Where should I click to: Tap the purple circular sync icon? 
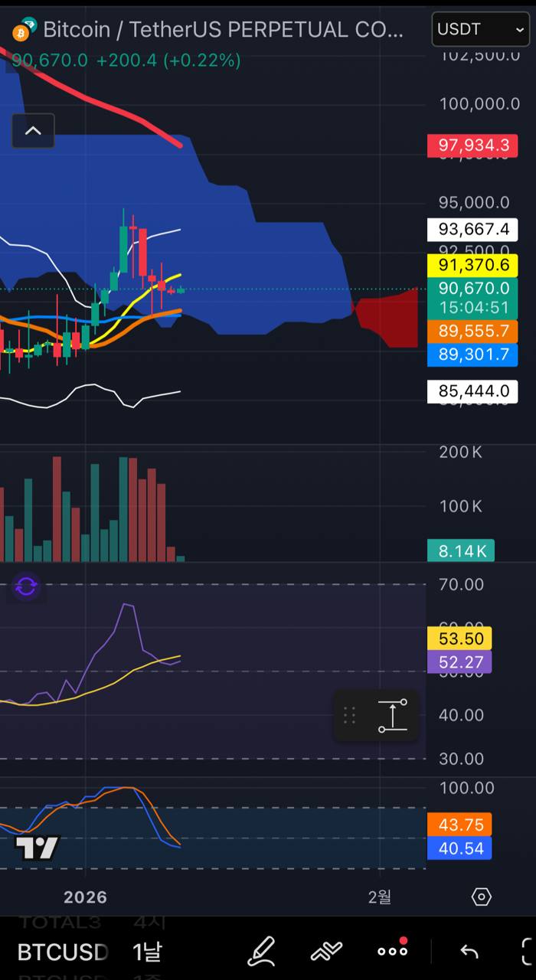pos(26,587)
